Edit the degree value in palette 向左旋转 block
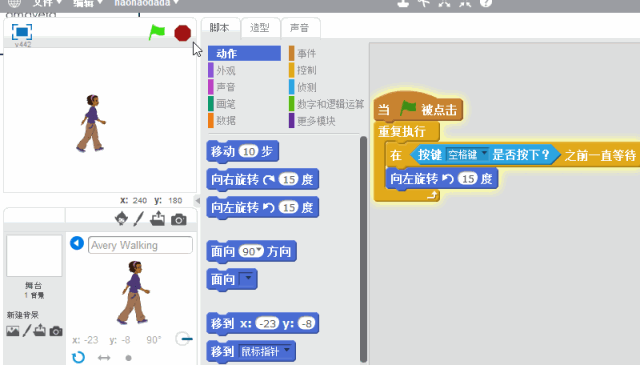This screenshot has height=365, width=640. coord(289,207)
